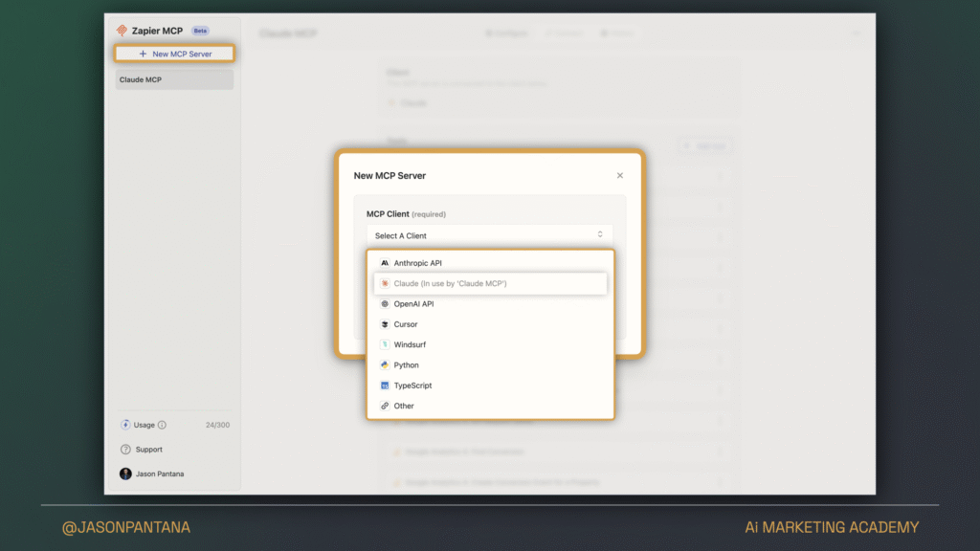Select the Windsurf client option
The height and width of the screenshot is (551, 980).
tap(490, 344)
